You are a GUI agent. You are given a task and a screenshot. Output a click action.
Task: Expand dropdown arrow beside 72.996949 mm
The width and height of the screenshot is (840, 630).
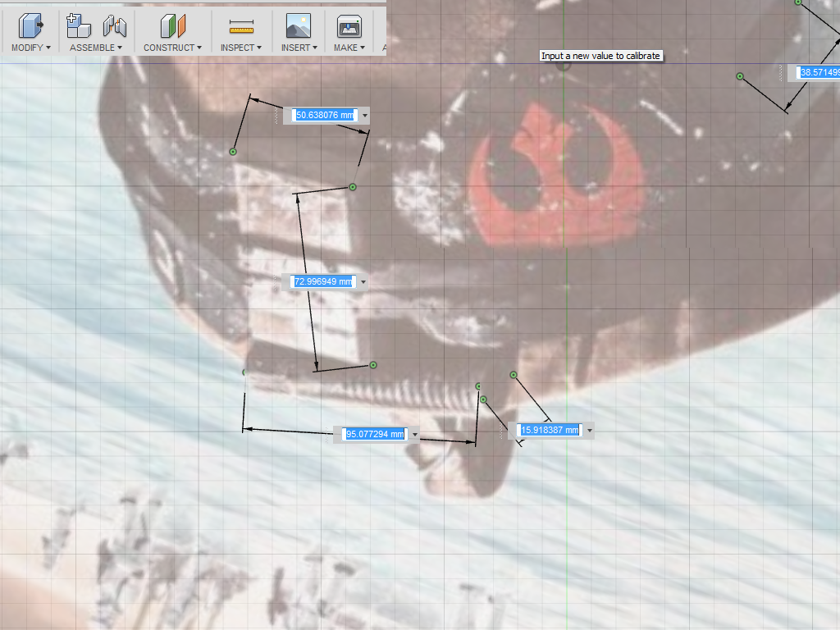363,282
